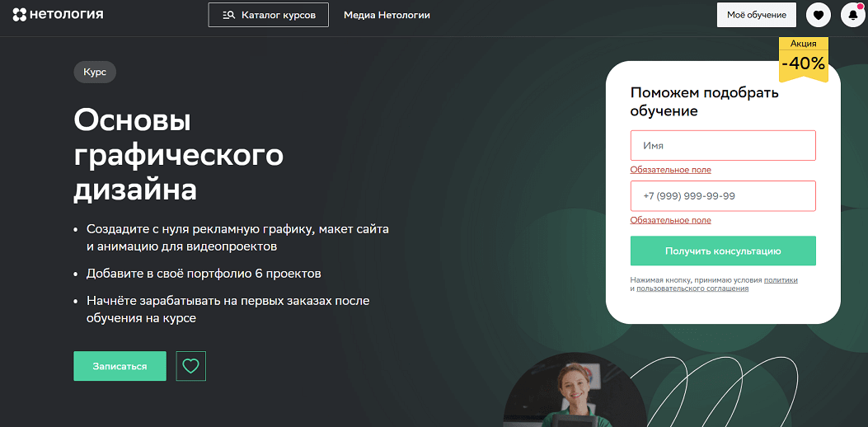This screenshot has width=868, height=427.
Task: Open the notifications bell icon
Action: (852, 15)
